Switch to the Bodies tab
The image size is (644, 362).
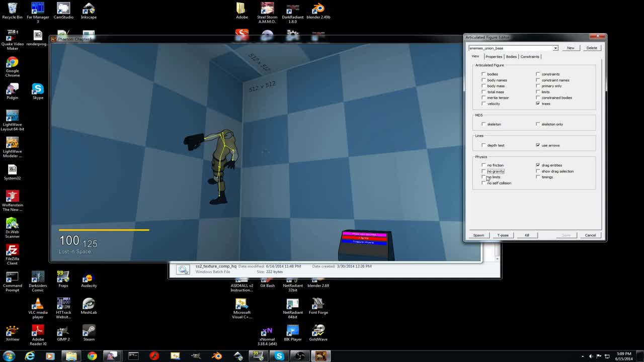[511, 57]
